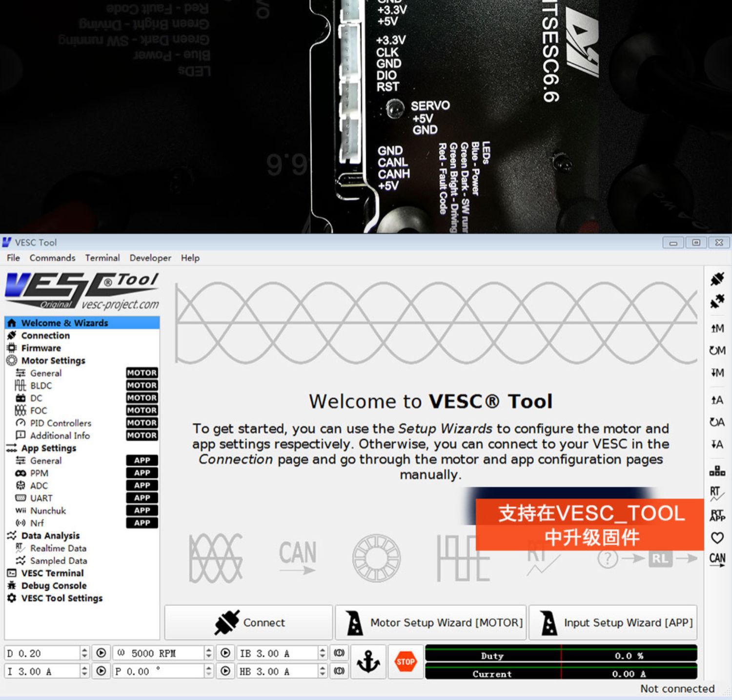Open ADC app settings page

click(82, 486)
